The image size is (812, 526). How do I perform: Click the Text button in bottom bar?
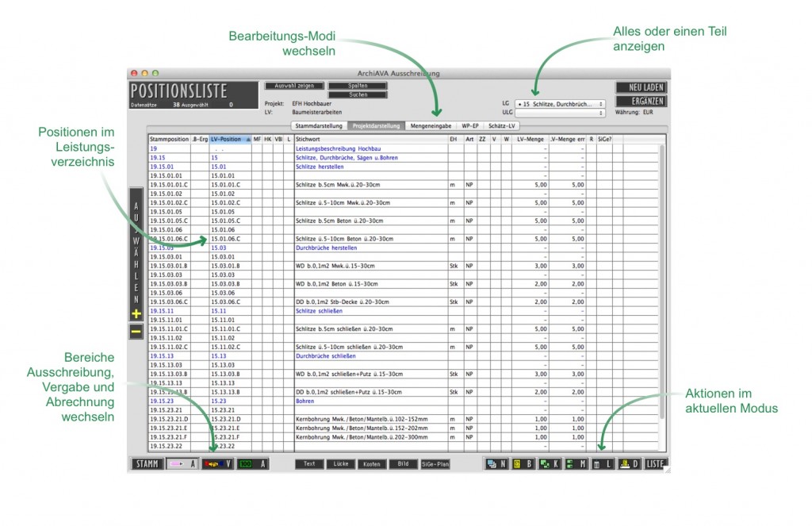tap(309, 464)
